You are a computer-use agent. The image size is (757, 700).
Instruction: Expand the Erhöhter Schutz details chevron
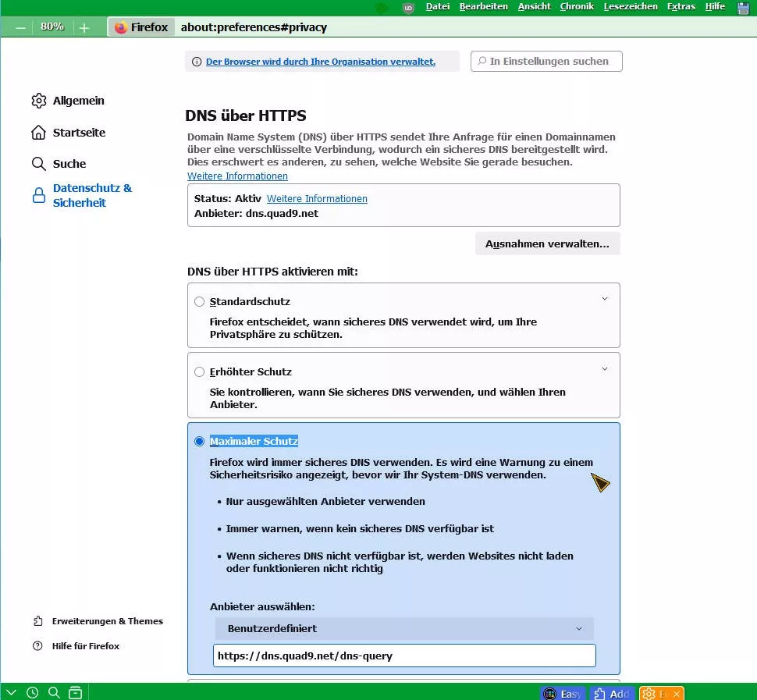pos(605,369)
